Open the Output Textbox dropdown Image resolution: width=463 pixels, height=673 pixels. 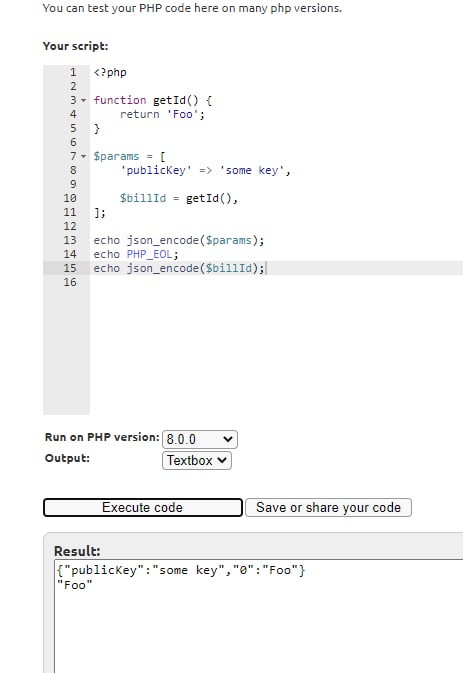point(197,461)
